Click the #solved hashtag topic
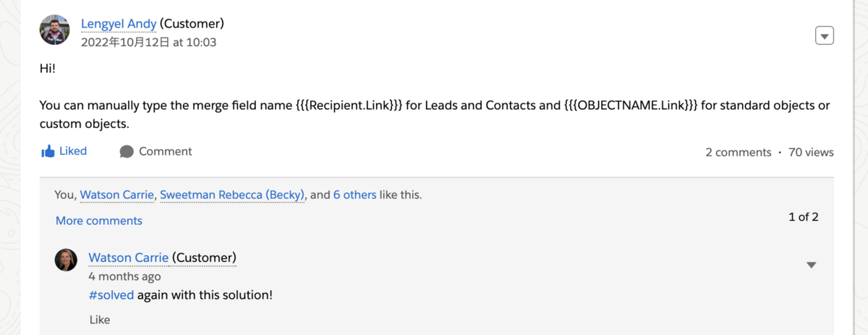This screenshot has width=868, height=335. tap(111, 295)
